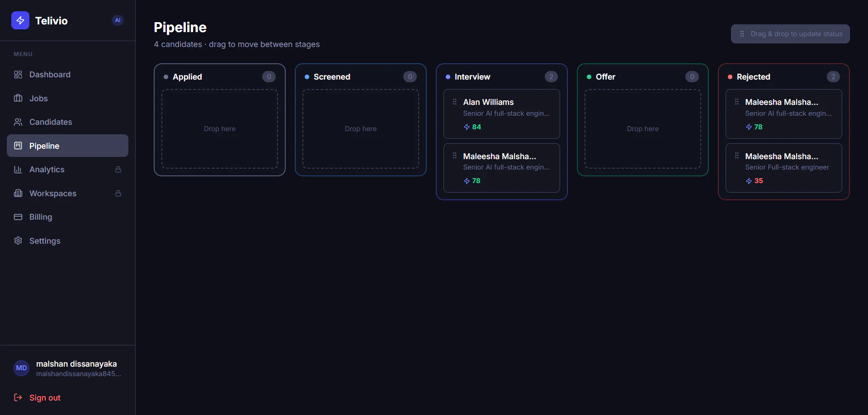Go to the Jobs page
Viewport: 868px width, 415px height.
(67, 98)
